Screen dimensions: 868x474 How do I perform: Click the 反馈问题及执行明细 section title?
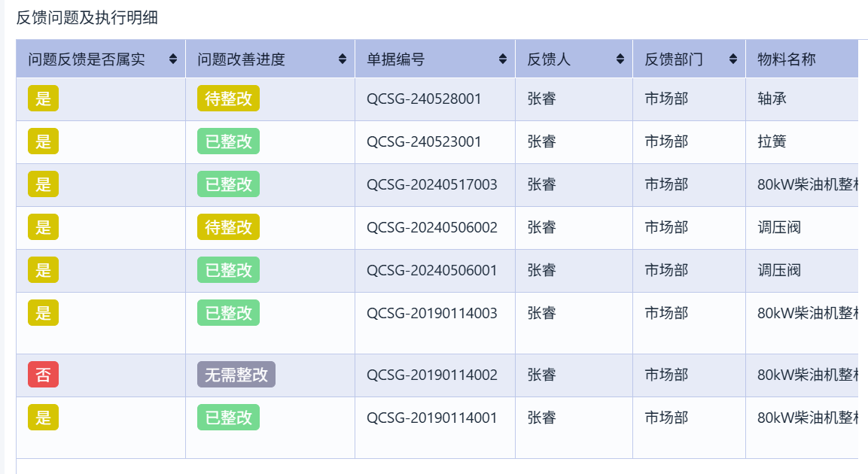[x=87, y=18]
